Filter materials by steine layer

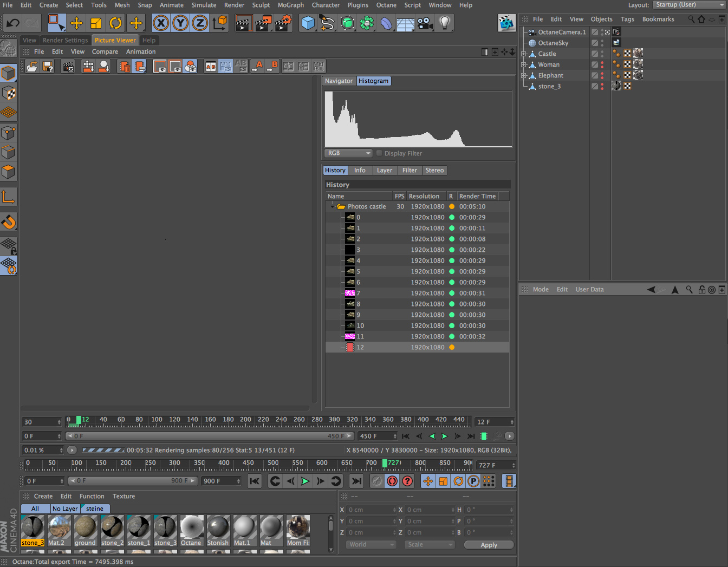(95, 509)
